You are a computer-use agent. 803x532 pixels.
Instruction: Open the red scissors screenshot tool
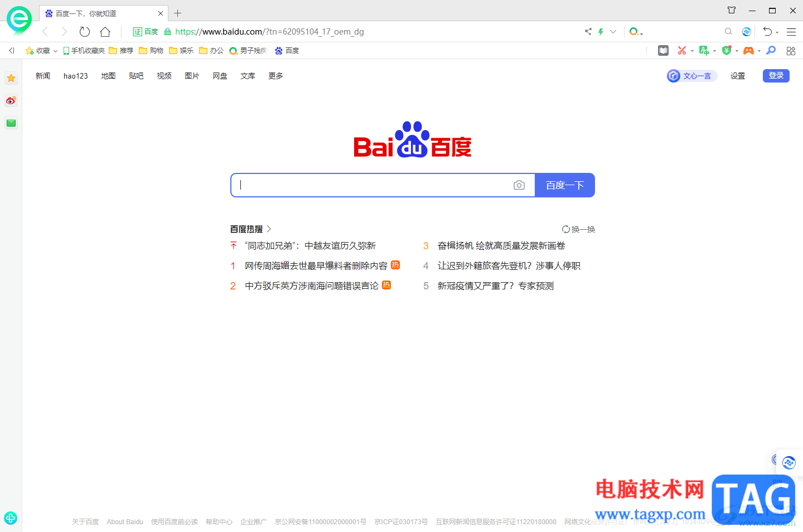pos(681,51)
